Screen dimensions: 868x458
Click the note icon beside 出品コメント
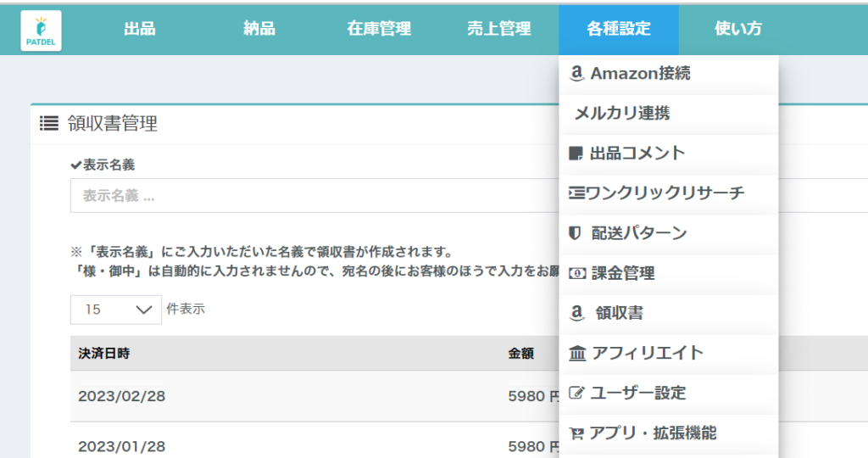coord(576,154)
